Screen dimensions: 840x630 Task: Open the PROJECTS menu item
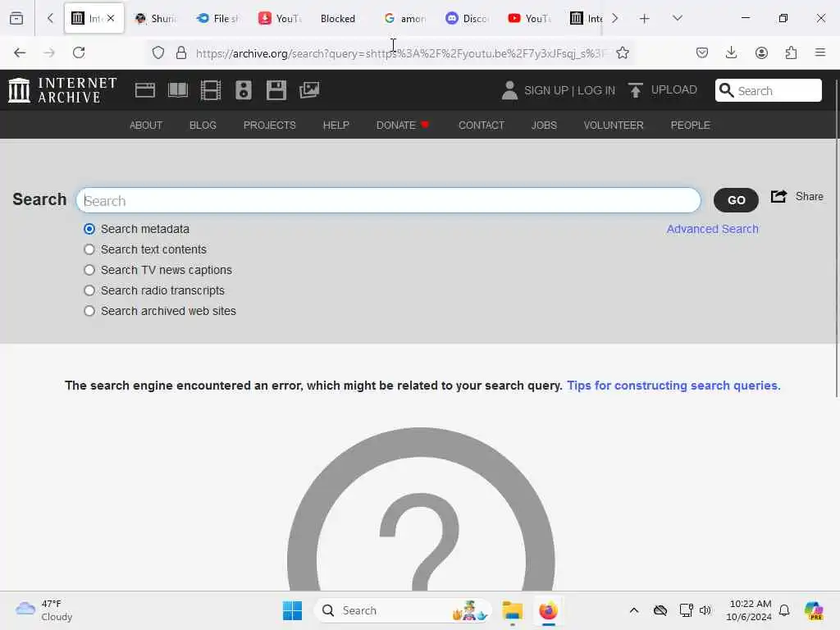click(x=269, y=126)
